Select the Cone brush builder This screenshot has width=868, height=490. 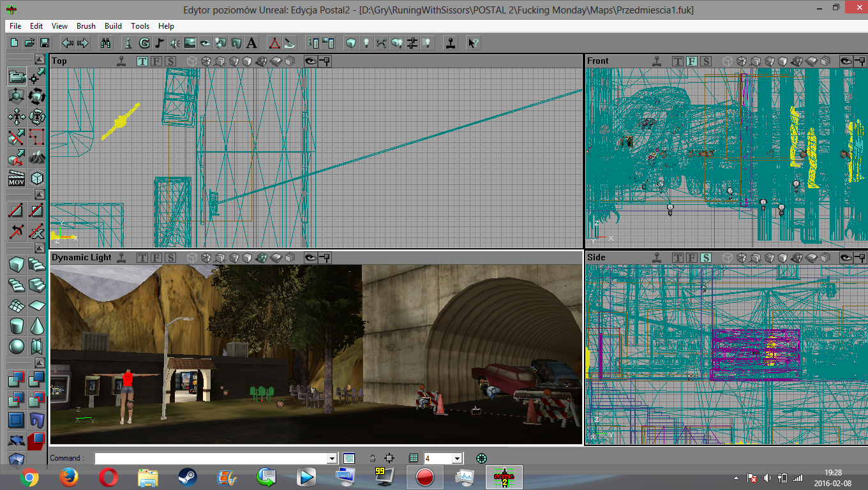37,326
